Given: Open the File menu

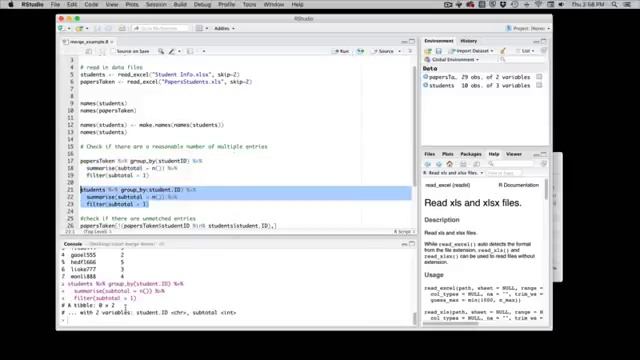Looking at the screenshot, I should pos(55,4).
